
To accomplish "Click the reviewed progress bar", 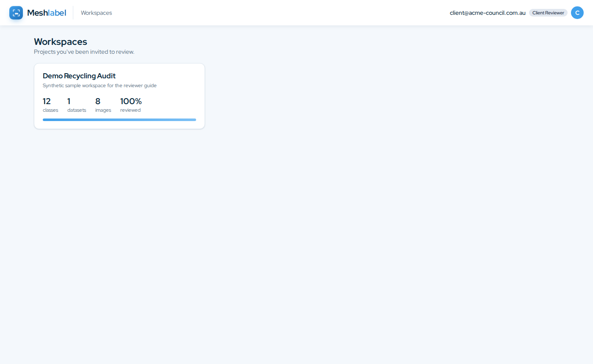I will coord(119,120).
